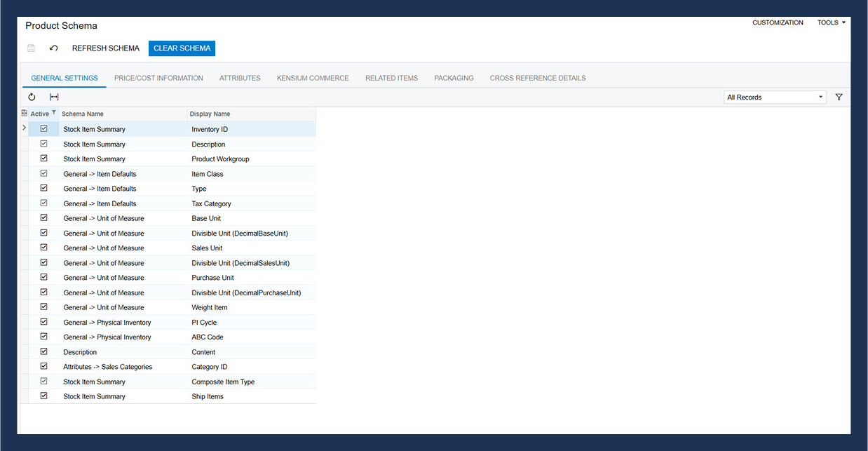Select the Category ID display name cell

click(x=210, y=367)
